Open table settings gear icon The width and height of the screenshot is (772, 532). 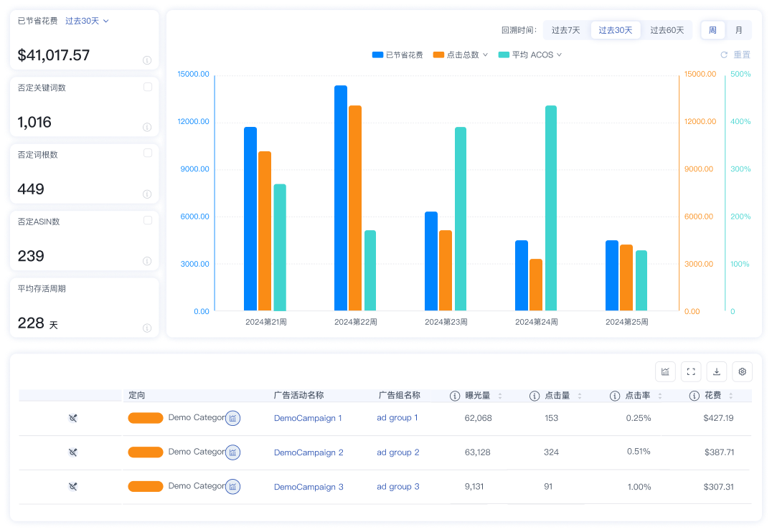click(743, 371)
